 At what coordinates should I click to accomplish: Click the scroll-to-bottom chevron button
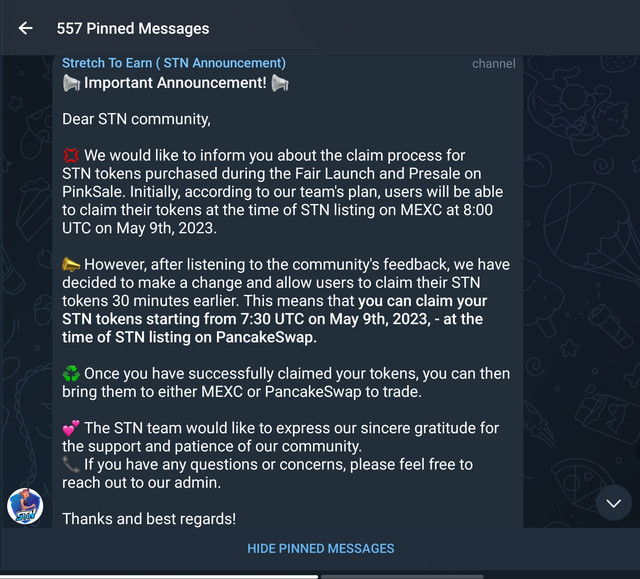coord(613,503)
